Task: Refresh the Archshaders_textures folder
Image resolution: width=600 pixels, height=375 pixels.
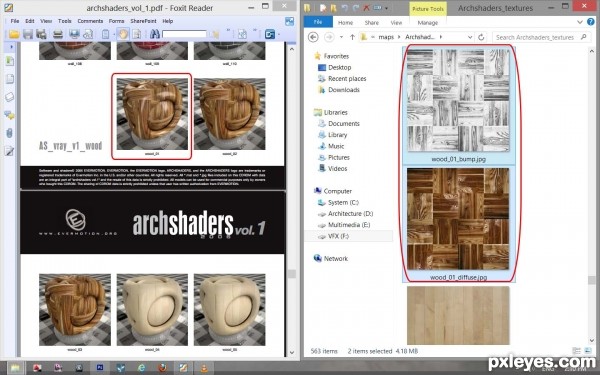Action: pos(481,37)
